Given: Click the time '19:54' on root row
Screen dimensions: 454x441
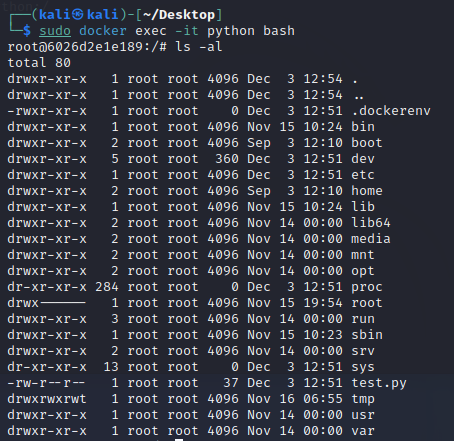Looking at the screenshot, I should click(x=323, y=303).
